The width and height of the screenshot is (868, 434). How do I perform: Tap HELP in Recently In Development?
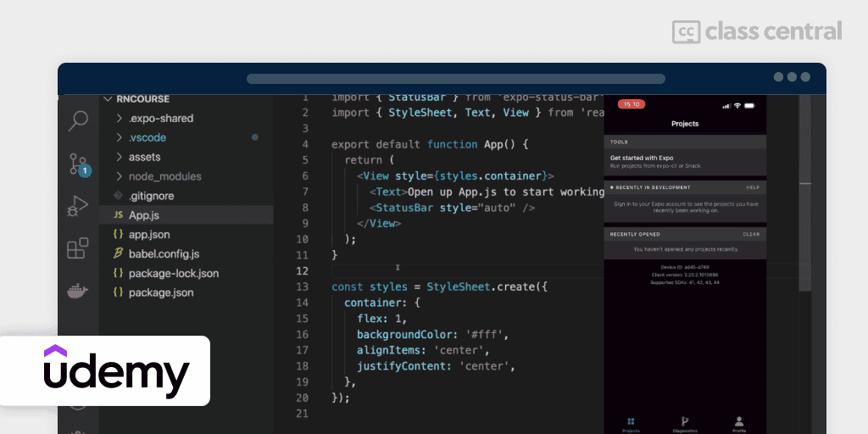tap(753, 187)
